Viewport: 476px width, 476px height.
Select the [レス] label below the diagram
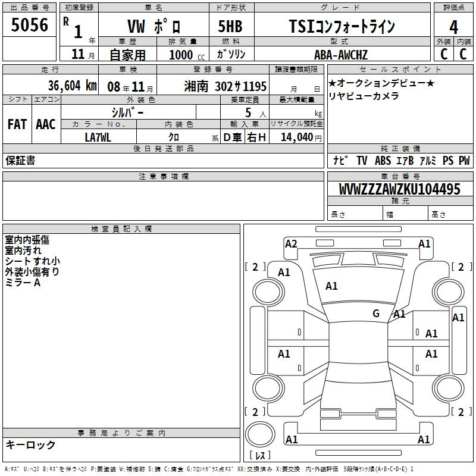pos(260,456)
